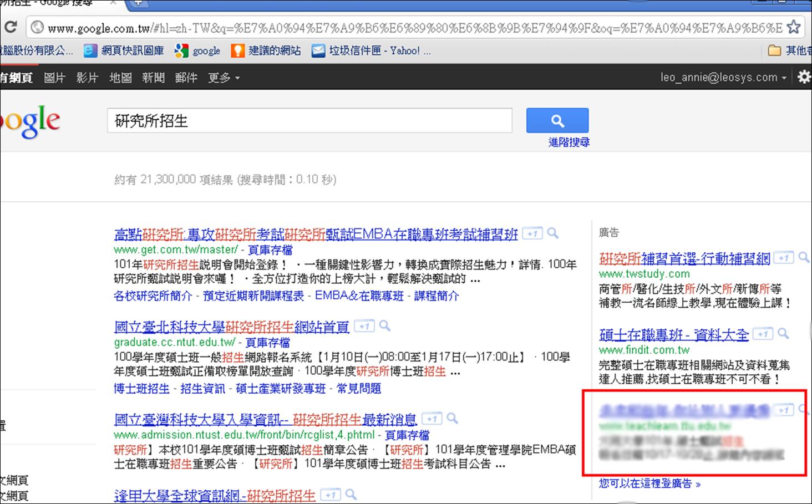Open the leo_annie@leosys.com account dropdown
The height and width of the screenshot is (504, 812).
click(723, 78)
